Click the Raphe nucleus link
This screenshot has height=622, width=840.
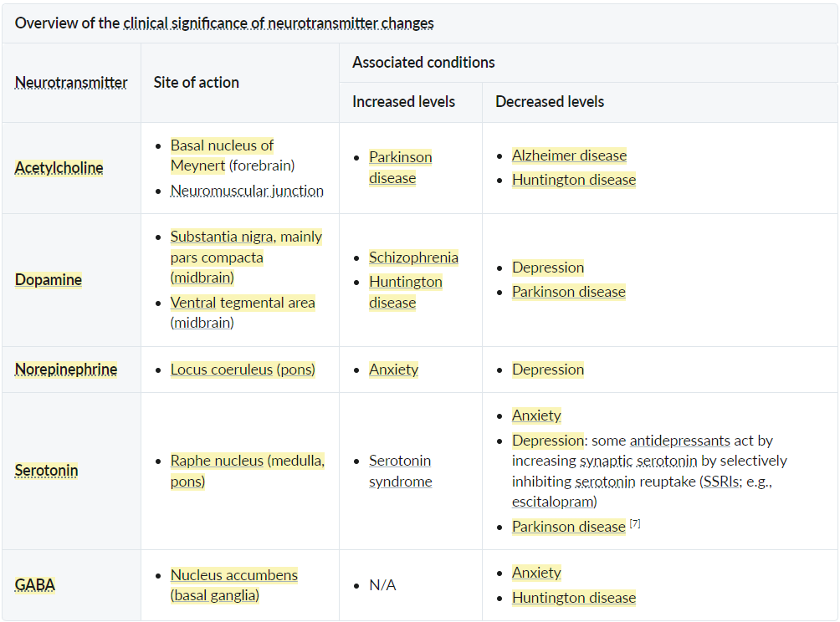[217, 461]
